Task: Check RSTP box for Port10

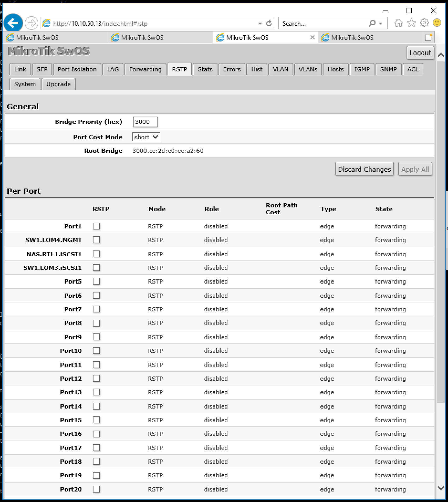Action: pyautogui.click(x=96, y=351)
